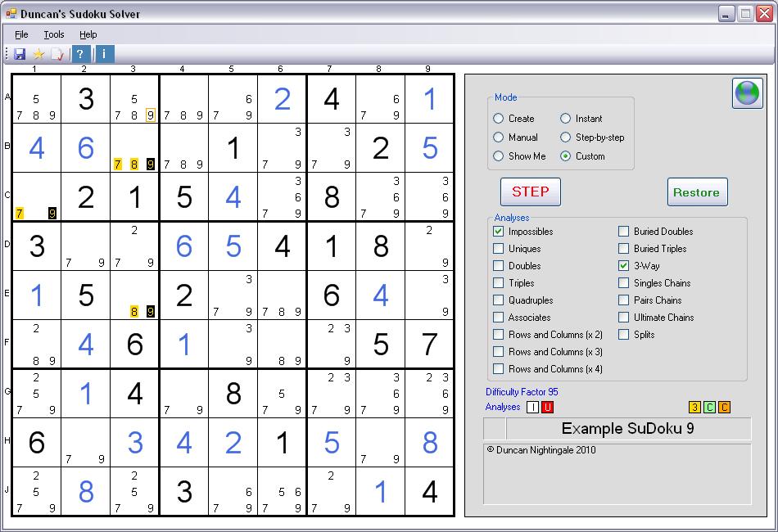Image resolution: width=778 pixels, height=532 pixels.
Task: Open the Help menu
Action: [x=88, y=34]
